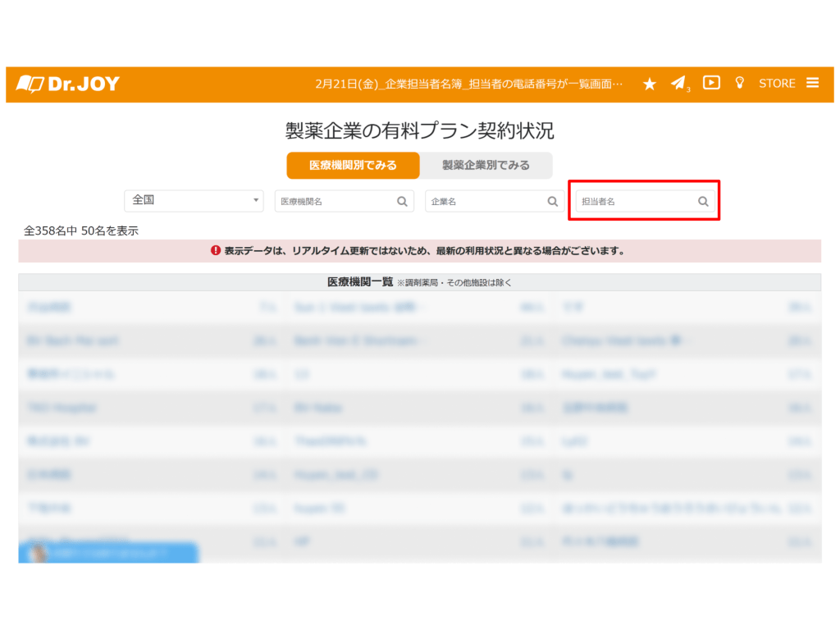This screenshot has width=840, height=630.
Task: Click the lightbulb tips icon
Action: click(x=739, y=83)
